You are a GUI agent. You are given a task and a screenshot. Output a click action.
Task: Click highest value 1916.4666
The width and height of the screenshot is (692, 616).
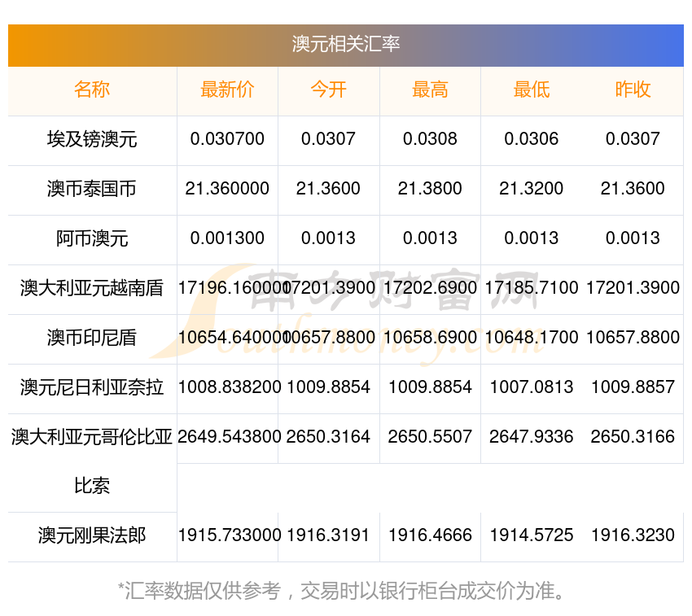point(430,535)
